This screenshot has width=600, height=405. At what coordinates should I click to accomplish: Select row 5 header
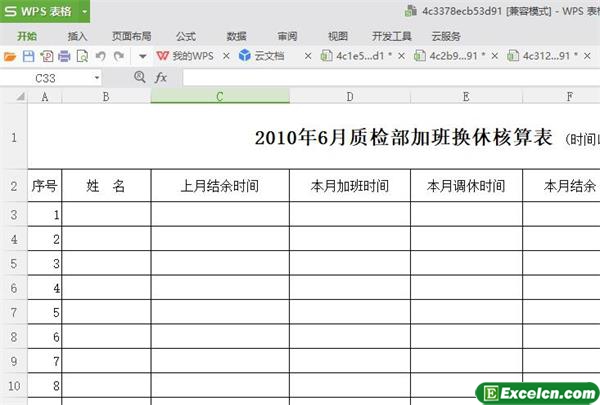point(14,263)
